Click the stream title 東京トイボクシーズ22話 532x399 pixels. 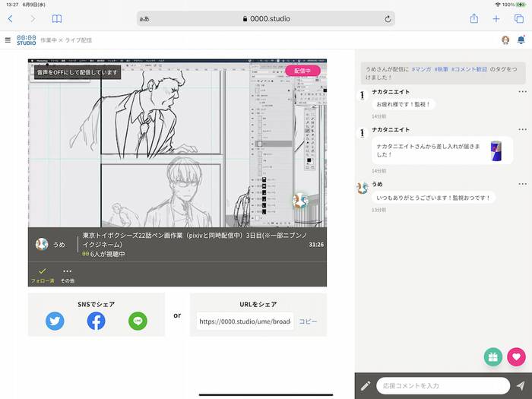click(x=195, y=239)
